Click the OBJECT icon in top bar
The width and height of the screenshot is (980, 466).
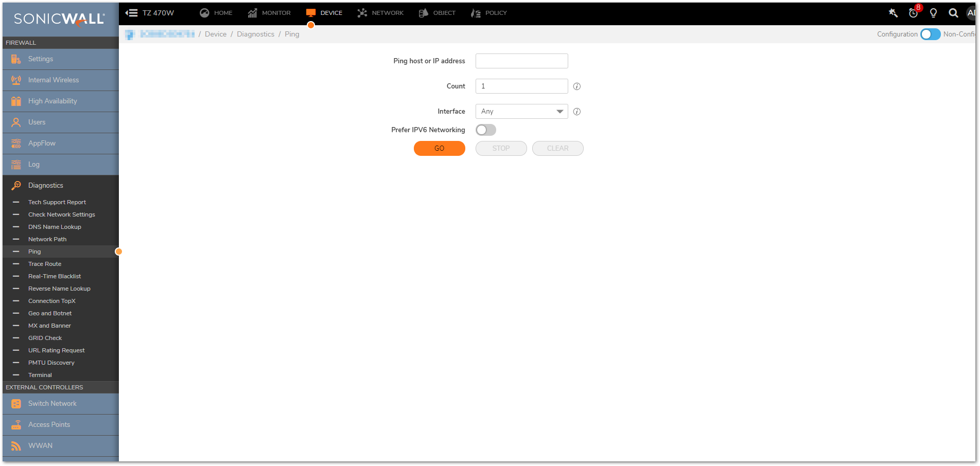coord(423,13)
